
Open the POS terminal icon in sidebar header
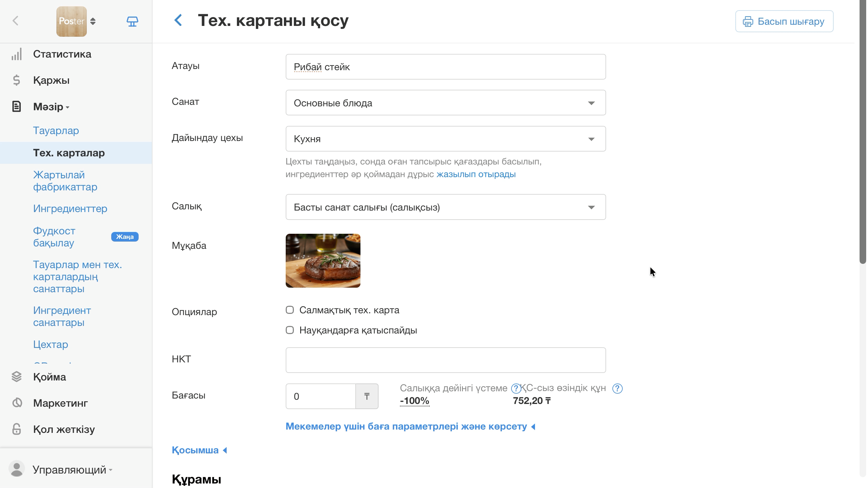pyautogui.click(x=132, y=21)
